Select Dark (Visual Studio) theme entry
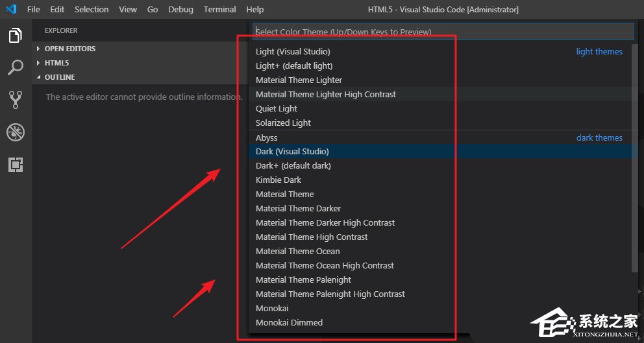Screen dimensions: 644x343 pos(292,151)
